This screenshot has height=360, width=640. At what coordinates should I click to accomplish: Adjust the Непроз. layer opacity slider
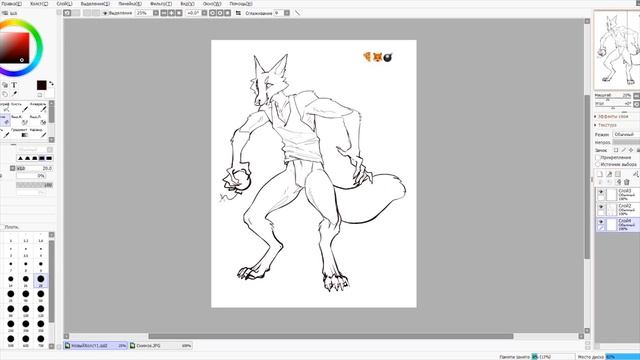click(626, 142)
